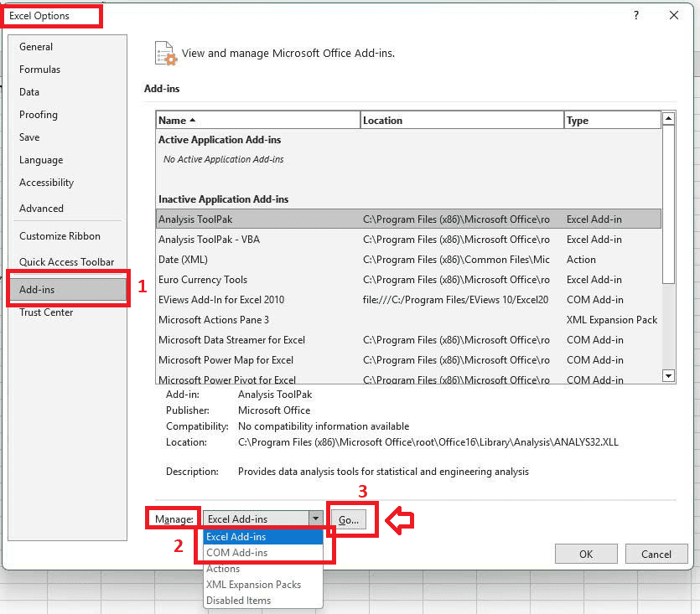The image size is (700, 614).
Task: Go to the Formulas options page
Action: pyautogui.click(x=40, y=70)
